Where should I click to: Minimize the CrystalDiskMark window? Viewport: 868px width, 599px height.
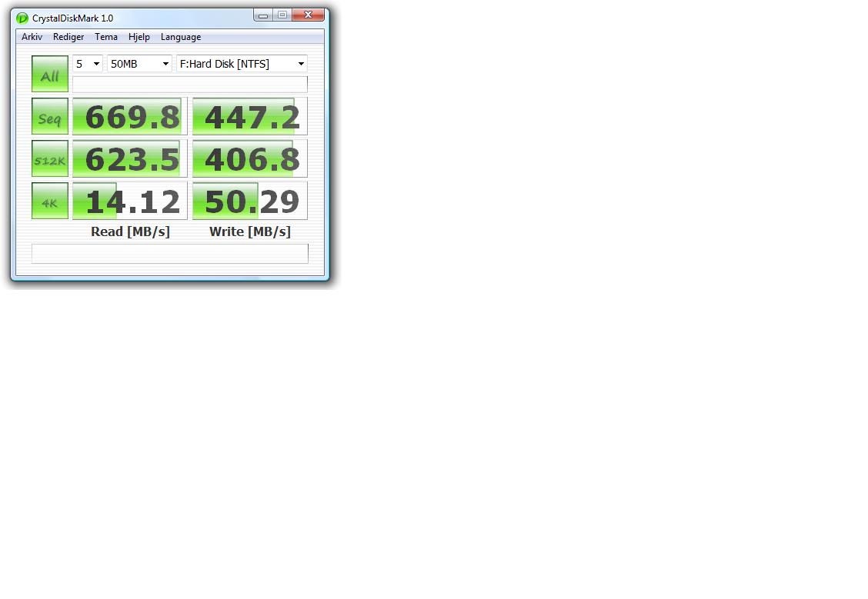click(263, 15)
